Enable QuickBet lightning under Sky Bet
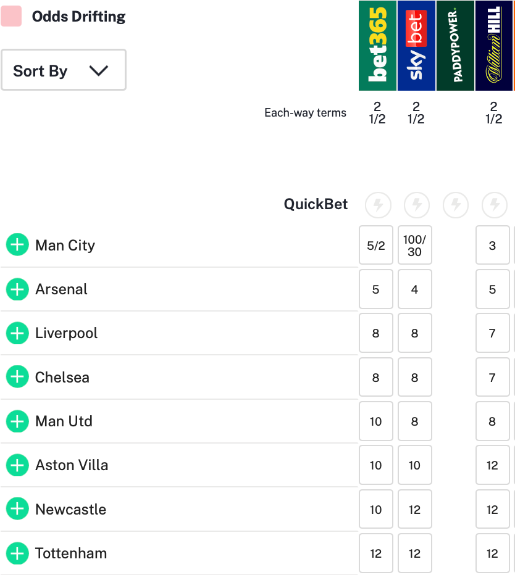The height and width of the screenshot is (575, 515). click(x=417, y=205)
